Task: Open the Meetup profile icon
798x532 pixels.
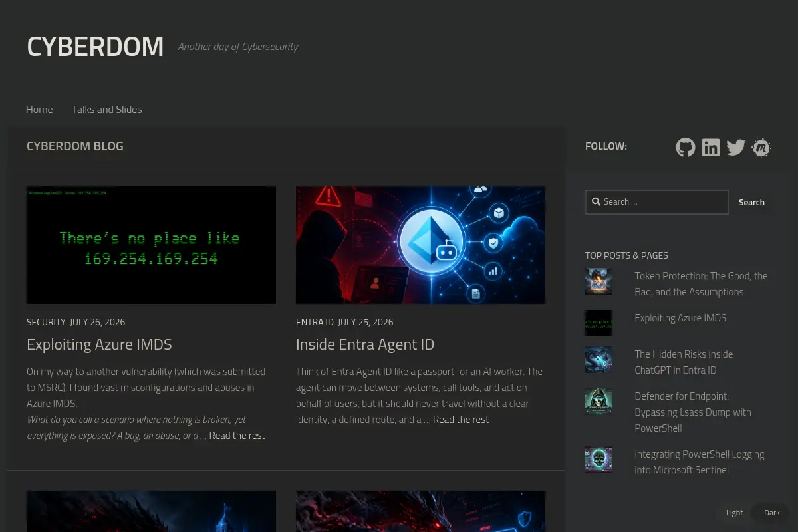Action: coord(761,147)
